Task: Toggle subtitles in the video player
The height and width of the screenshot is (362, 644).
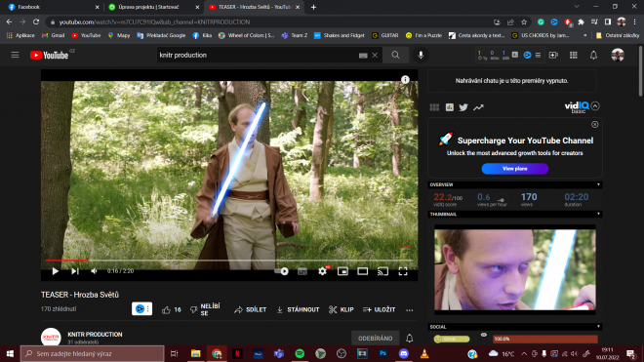Action: [302, 271]
